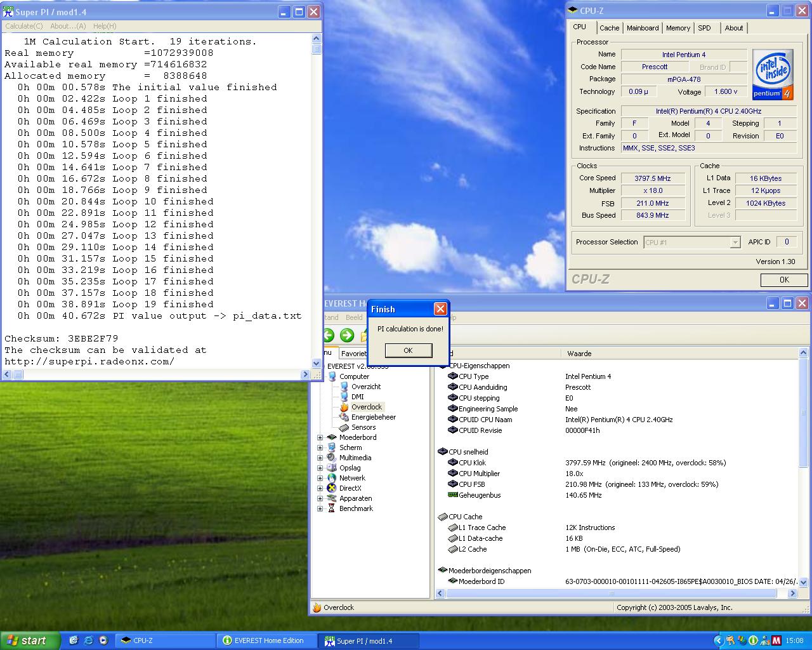Click Super PI horizontal scrollbar right arrow
This screenshot has height=650, width=812.
click(306, 375)
